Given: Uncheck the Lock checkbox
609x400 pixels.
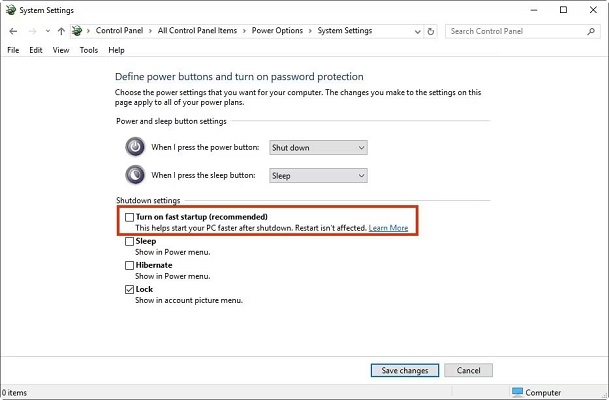Looking at the screenshot, I should click(129, 289).
